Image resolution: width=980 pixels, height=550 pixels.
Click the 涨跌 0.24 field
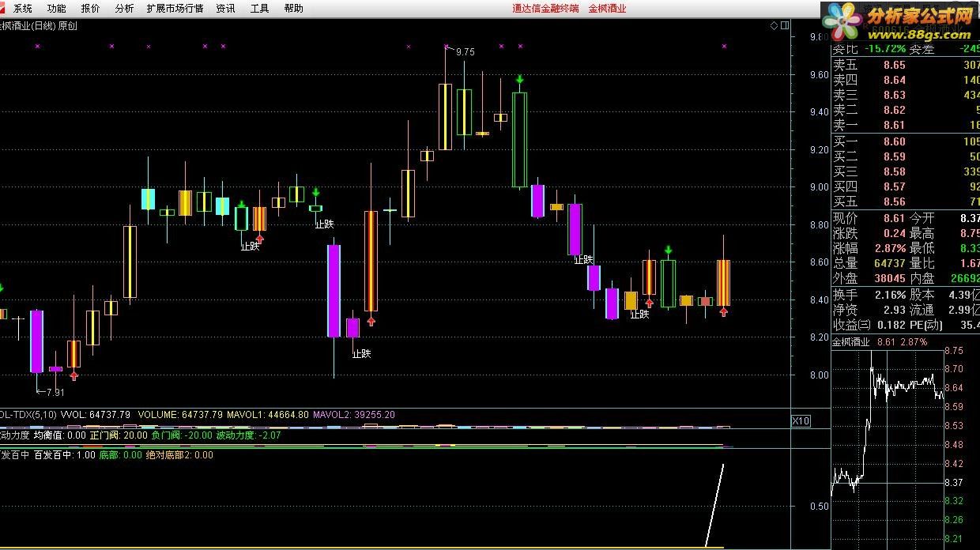[x=869, y=234]
